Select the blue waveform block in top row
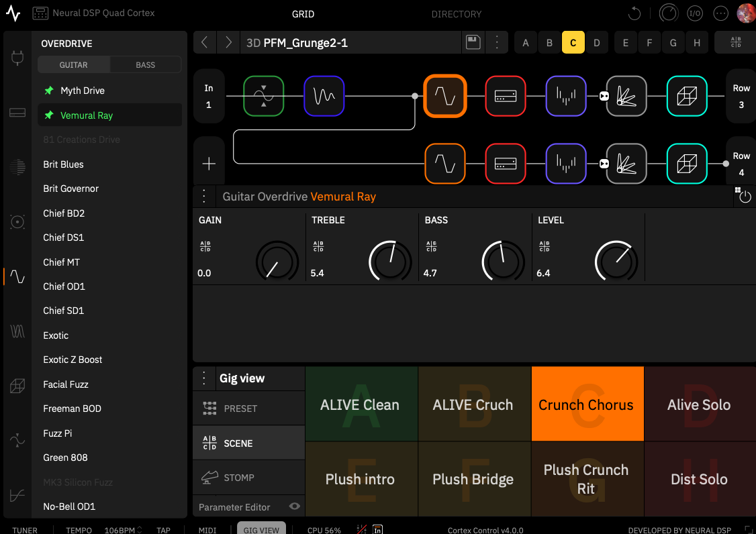 (324, 96)
